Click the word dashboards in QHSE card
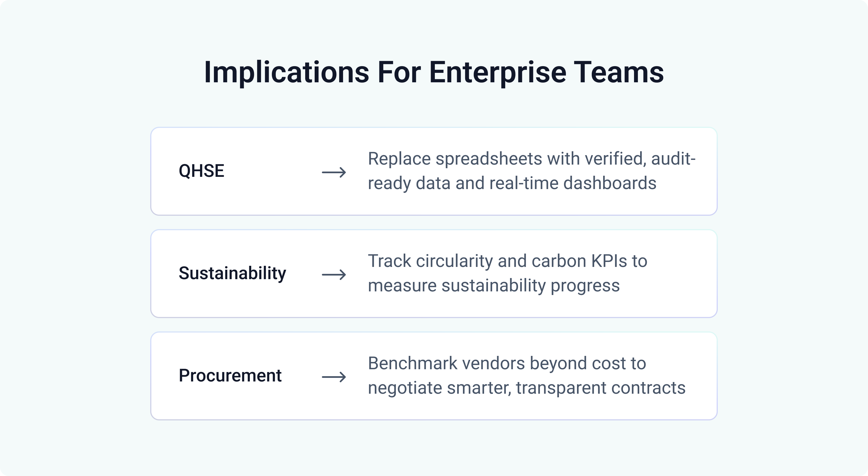The height and width of the screenshot is (476, 868). click(x=610, y=183)
